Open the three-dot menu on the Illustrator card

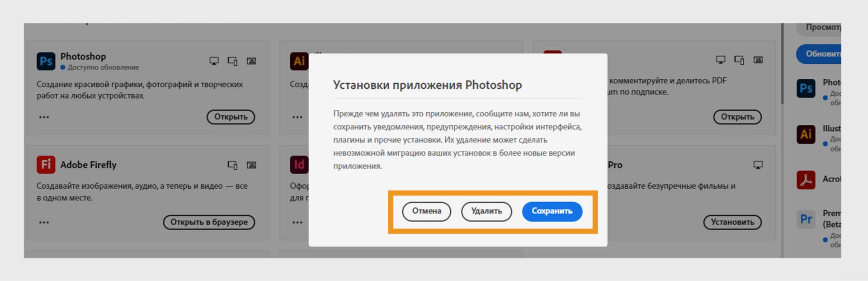click(297, 117)
